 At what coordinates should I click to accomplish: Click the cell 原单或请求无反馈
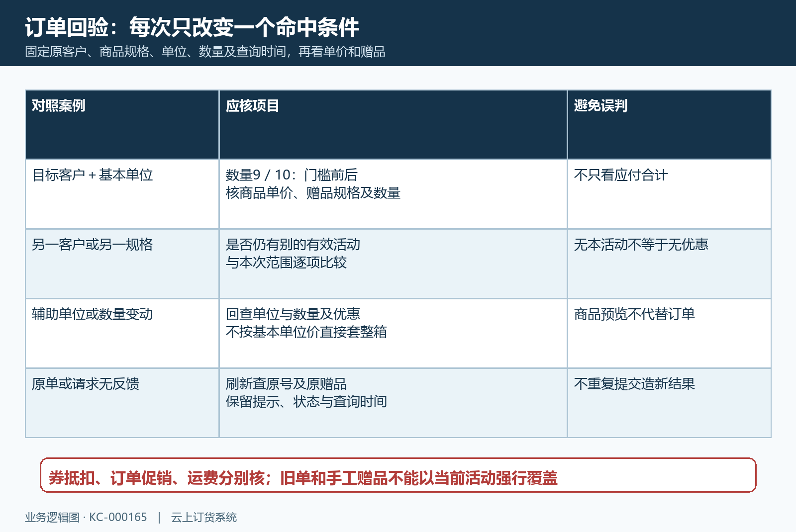click(x=122, y=403)
